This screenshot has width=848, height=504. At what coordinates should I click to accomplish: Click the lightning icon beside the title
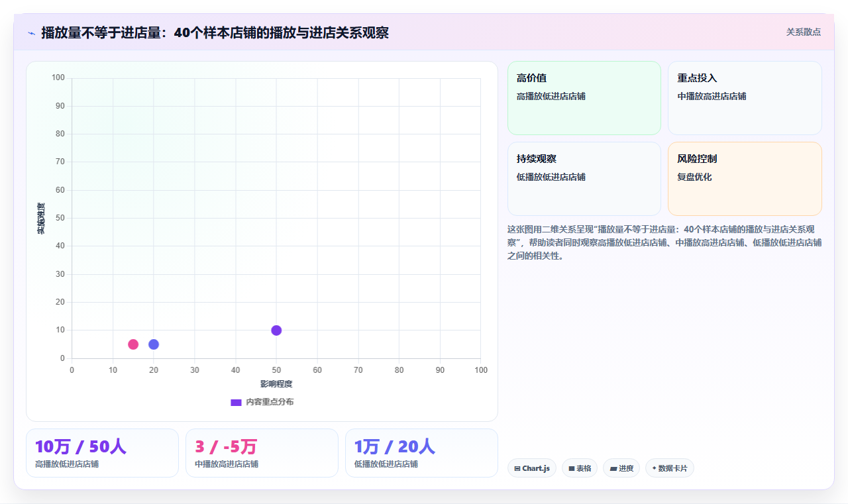click(31, 33)
